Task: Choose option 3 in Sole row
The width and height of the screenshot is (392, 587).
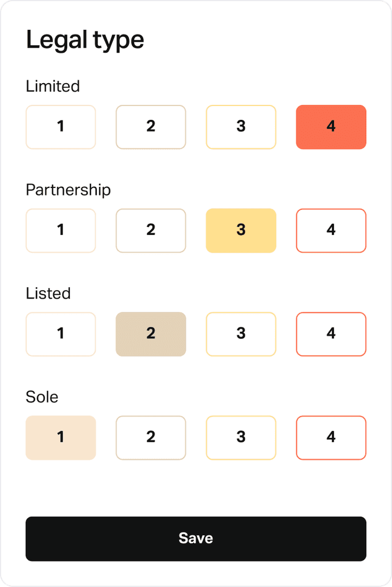Action: 241,437
